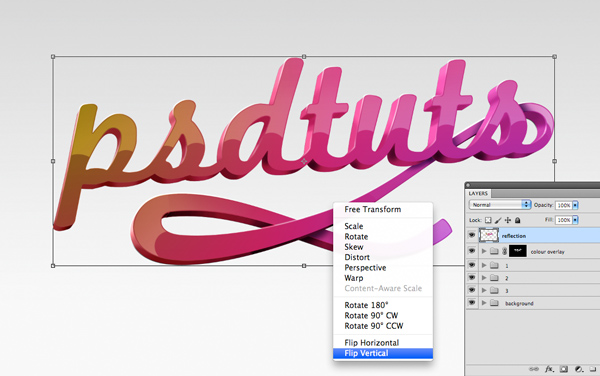The image size is (600, 376).
Task: Click the top-middle transform handle
Action: 304,57
